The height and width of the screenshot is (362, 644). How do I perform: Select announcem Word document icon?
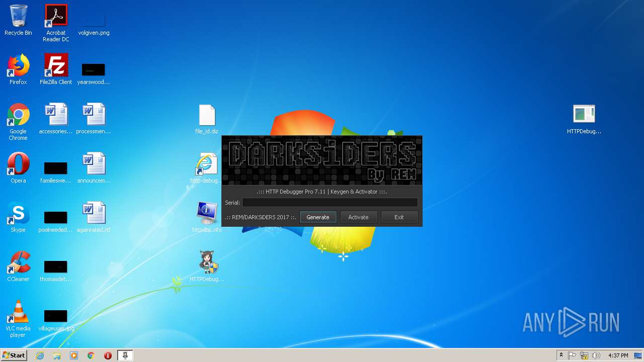[94, 168]
